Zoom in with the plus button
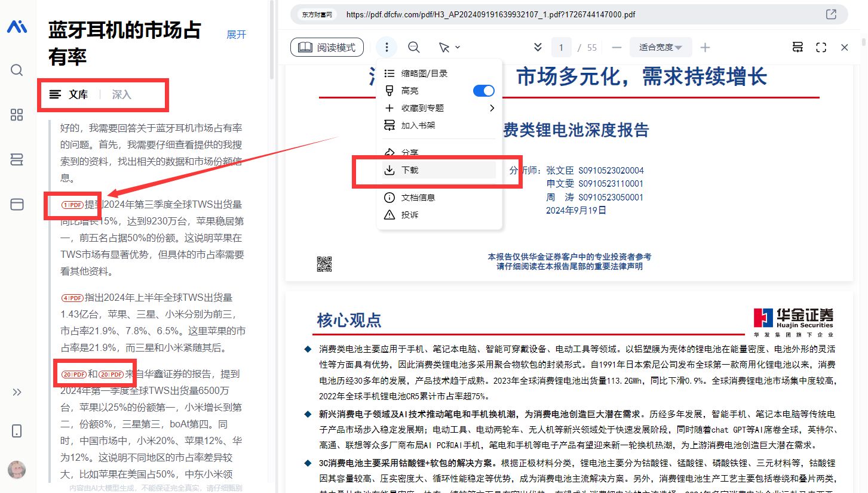Viewport: 868px width, 493px height. (x=705, y=47)
